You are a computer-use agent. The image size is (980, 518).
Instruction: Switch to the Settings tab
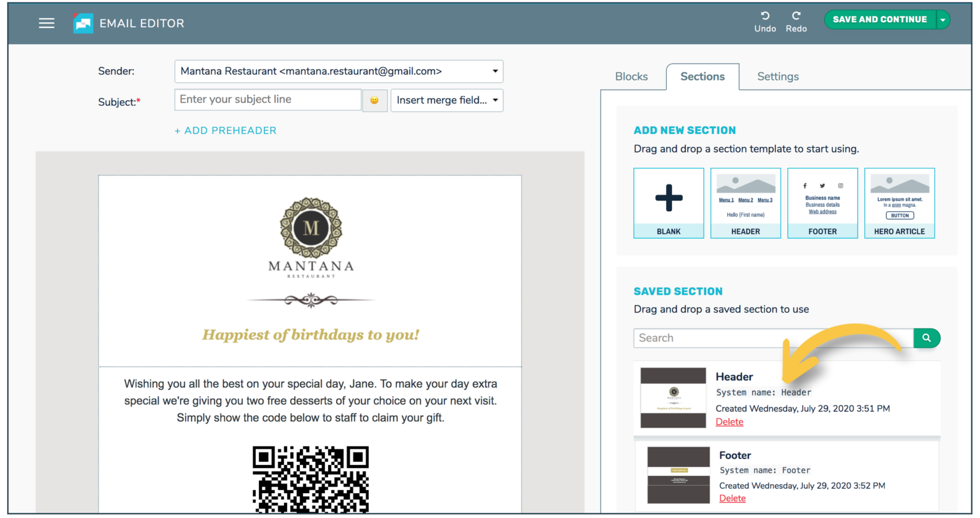coord(778,77)
